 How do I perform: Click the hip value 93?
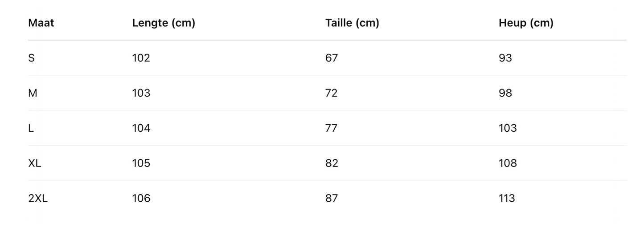[505, 58]
